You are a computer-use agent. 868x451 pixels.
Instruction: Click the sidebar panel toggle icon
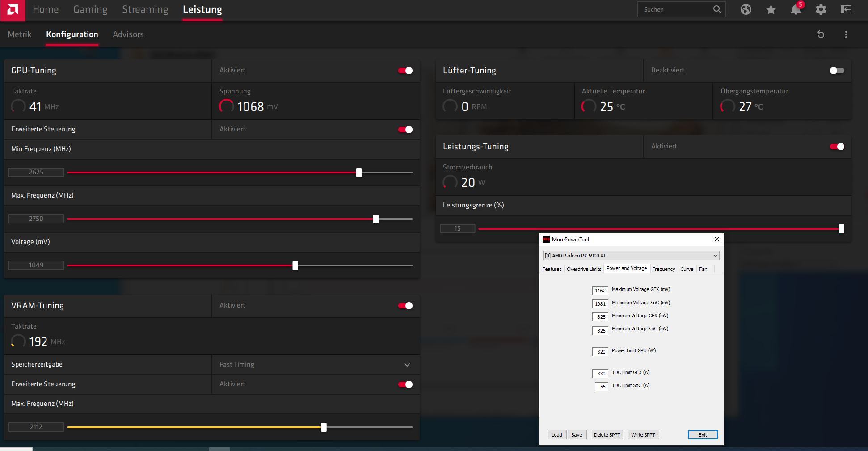point(846,9)
